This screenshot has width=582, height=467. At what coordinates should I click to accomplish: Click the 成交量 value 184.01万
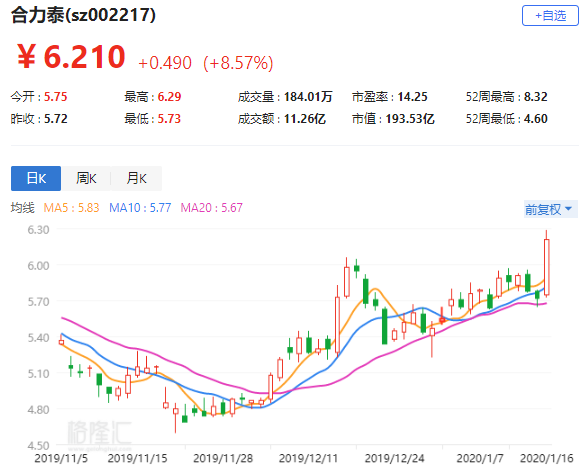tap(308, 97)
